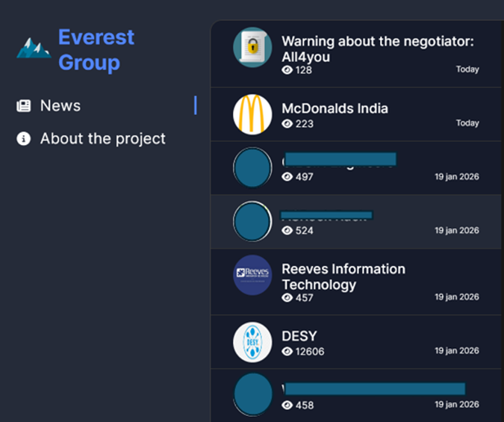Click the DESY circular logo

[x=252, y=341]
